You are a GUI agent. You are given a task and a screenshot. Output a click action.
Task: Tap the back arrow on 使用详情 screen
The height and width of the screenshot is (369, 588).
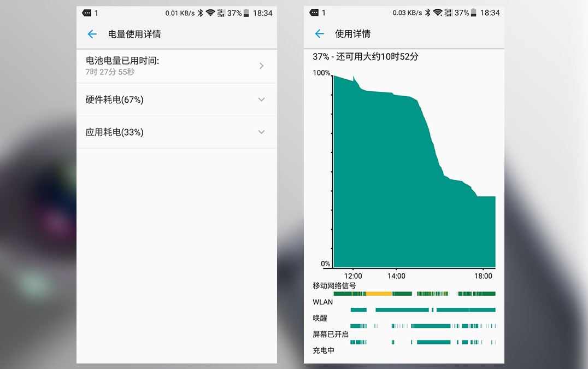tap(319, 34)
